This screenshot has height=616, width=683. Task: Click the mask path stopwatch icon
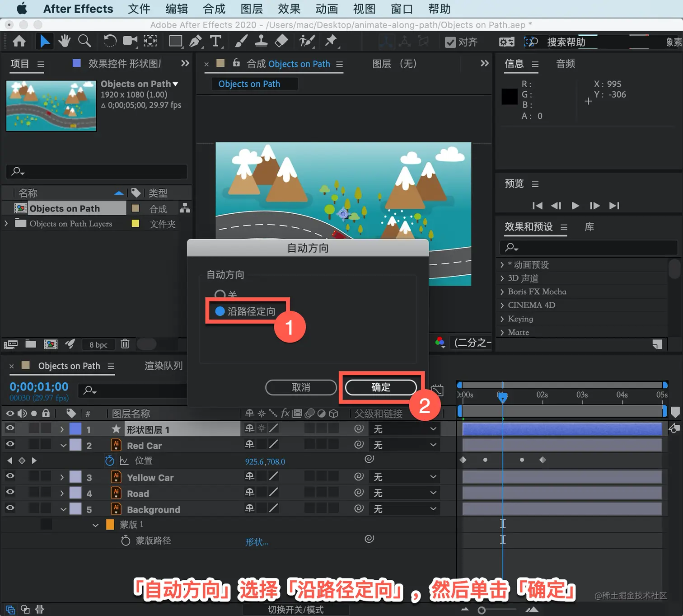click(126, 541)
